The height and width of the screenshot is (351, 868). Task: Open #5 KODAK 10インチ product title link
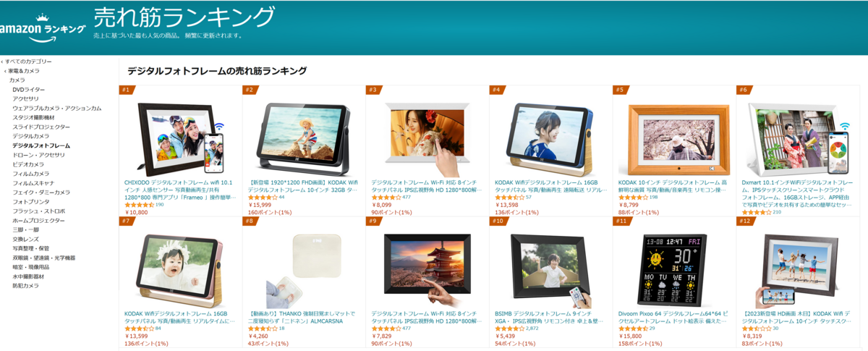(673, 186)
